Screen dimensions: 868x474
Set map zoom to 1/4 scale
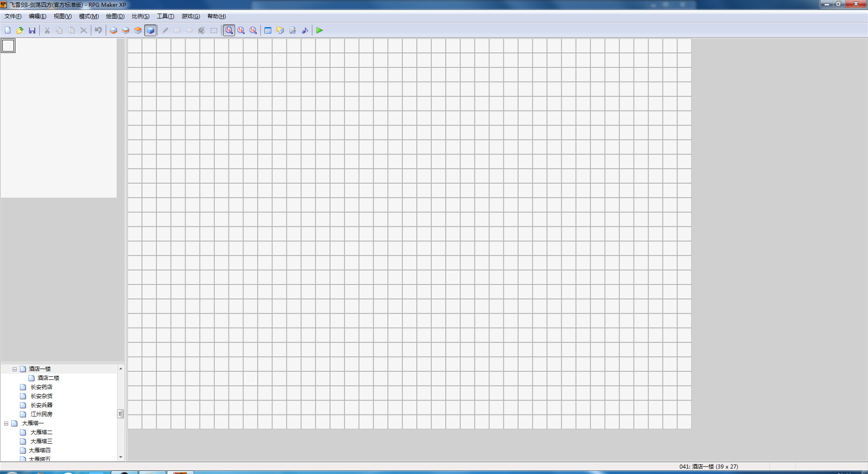253,30
